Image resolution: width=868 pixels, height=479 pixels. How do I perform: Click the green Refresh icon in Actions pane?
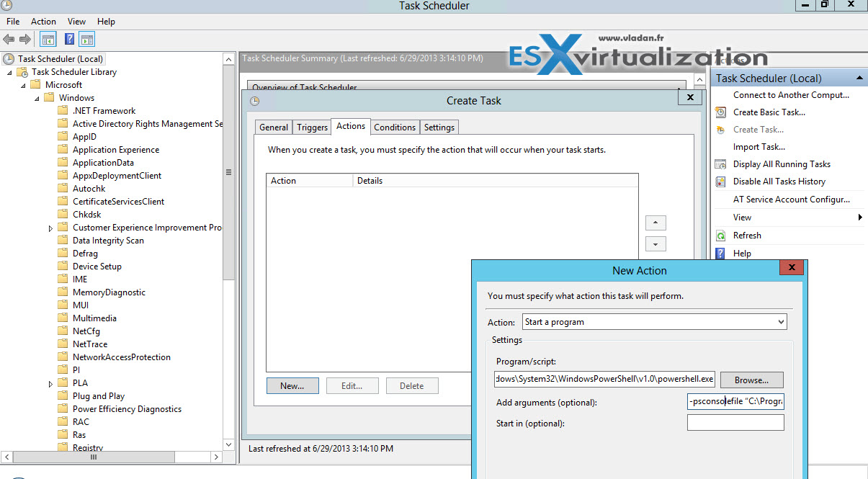point(720,236)
